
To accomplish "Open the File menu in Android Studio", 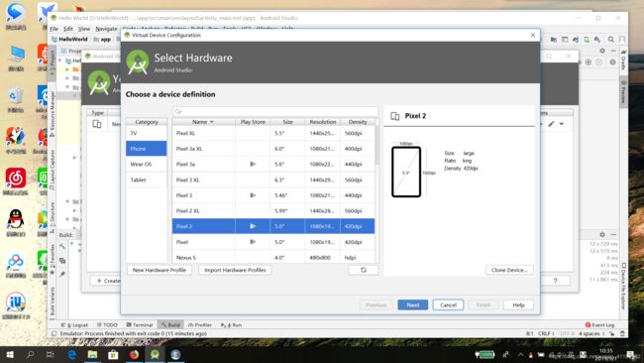I will [54, 29].
